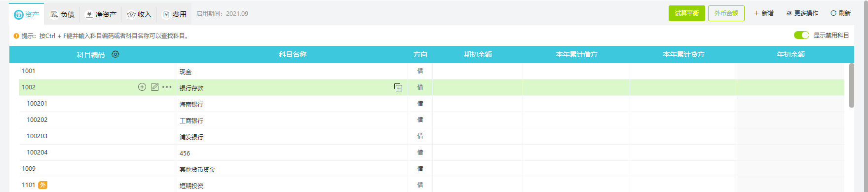Click the 本年累计贷方 cell for 浦发银行
868x192 pixels.
(x=683, y=136)
